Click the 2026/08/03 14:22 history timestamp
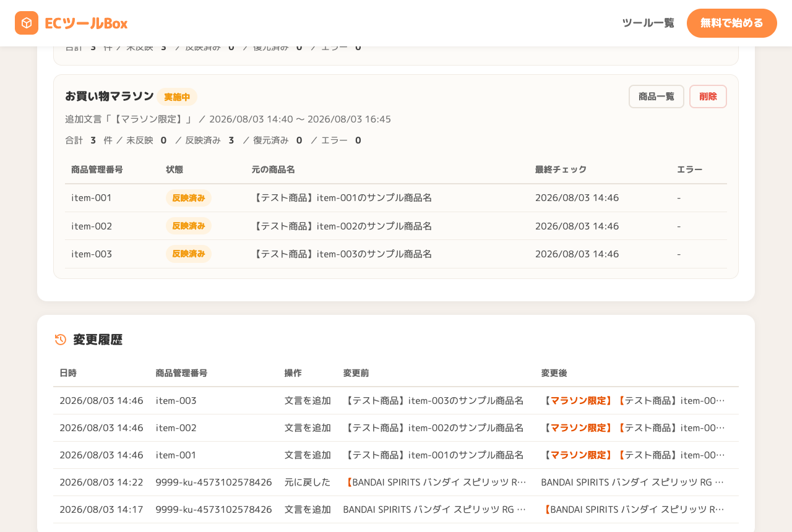This screenshot has height=532, width=792. coord(101,482)
